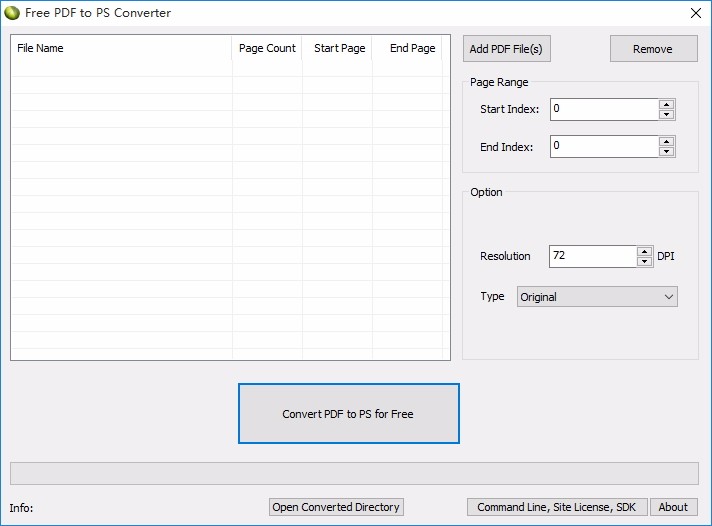Open the About dialog
The image size is (712, 526).
click(x=674, y=507)
